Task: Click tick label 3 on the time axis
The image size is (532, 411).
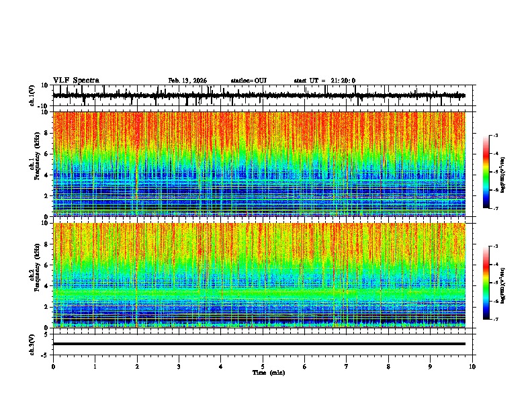Action: coord(179,367)
